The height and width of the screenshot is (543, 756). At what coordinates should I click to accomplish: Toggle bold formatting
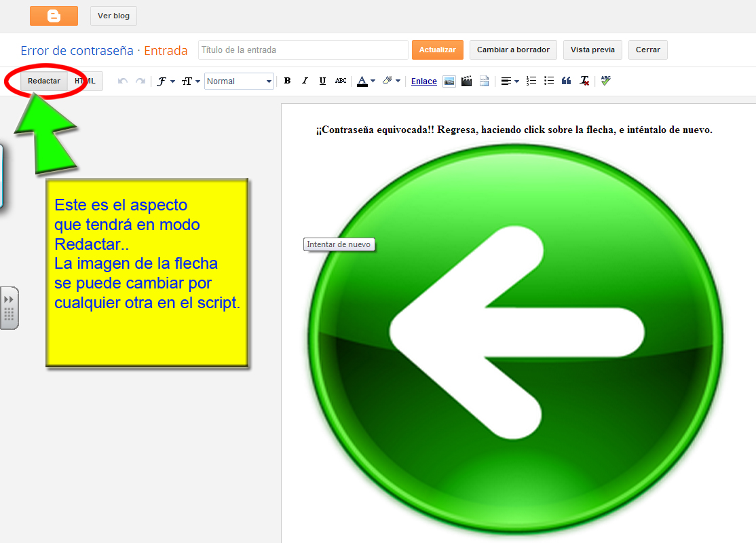pos(287,81)
